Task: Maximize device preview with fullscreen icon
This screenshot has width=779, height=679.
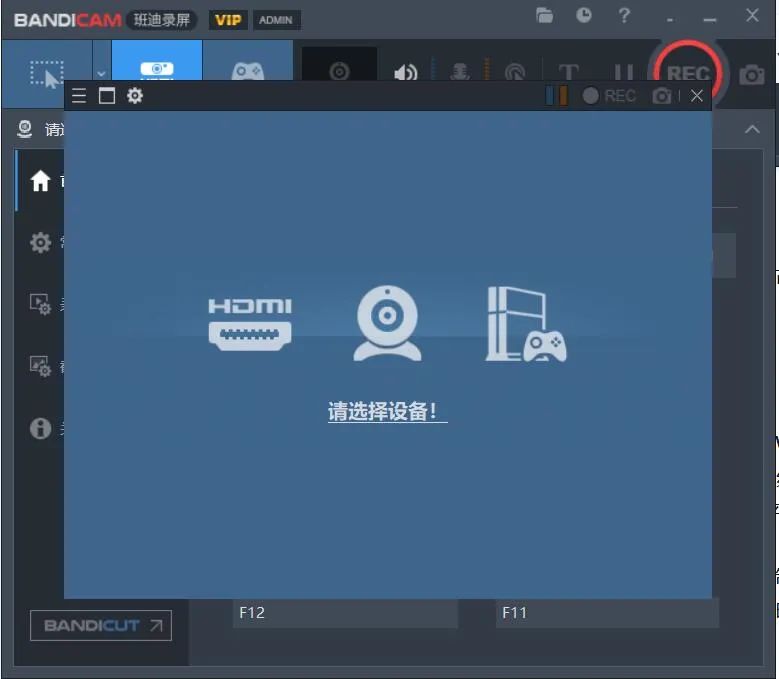Action: coord(107,95)
